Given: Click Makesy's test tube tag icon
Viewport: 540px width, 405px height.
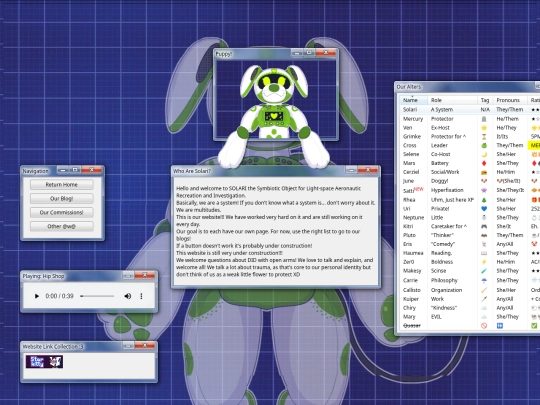Looking at the screenshot, I should 484,271.
